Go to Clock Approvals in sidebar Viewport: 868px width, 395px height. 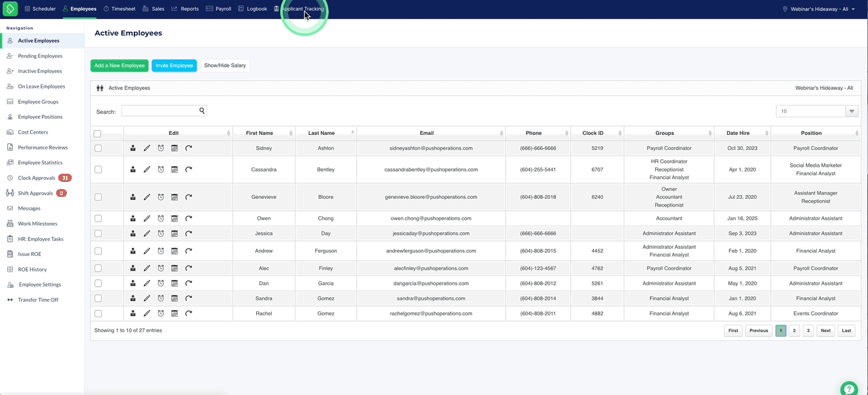[36, 178]
